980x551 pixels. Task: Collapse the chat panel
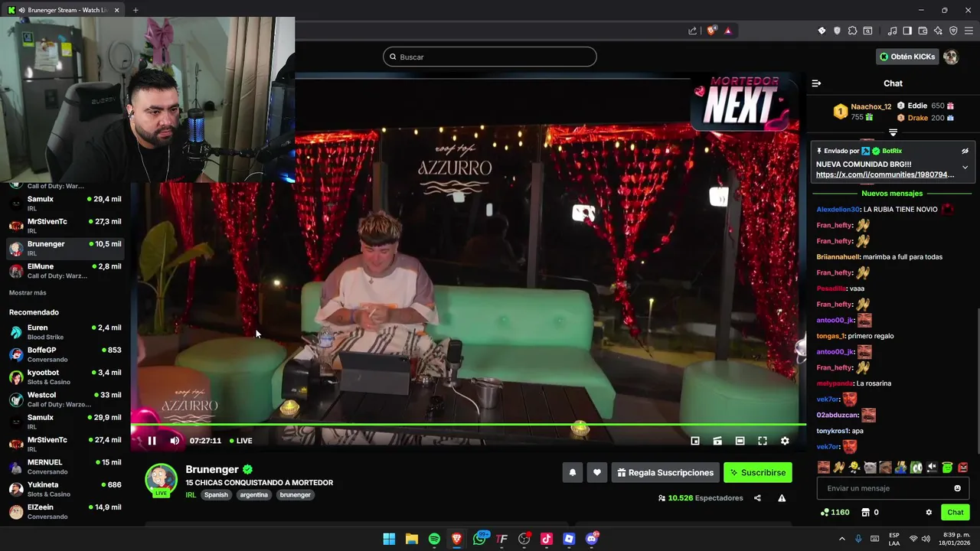pos(816,83)
